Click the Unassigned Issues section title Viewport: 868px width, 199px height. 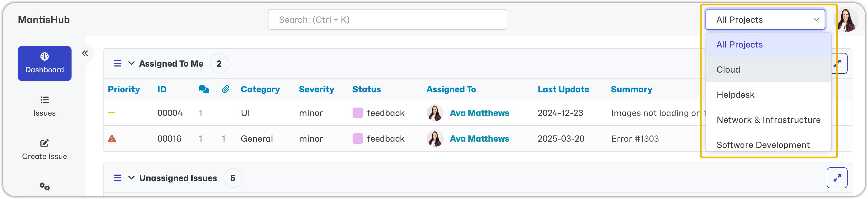coord(178,177)
